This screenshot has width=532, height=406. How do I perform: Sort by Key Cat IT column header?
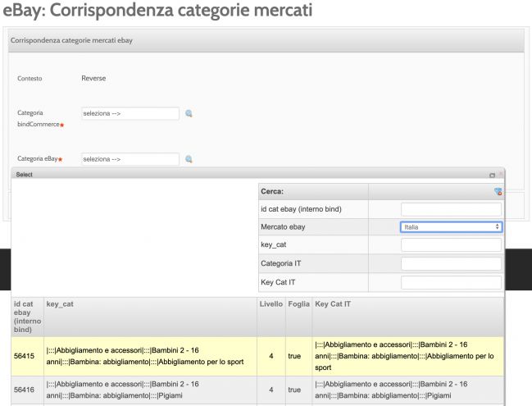click(x=408, y=317)
